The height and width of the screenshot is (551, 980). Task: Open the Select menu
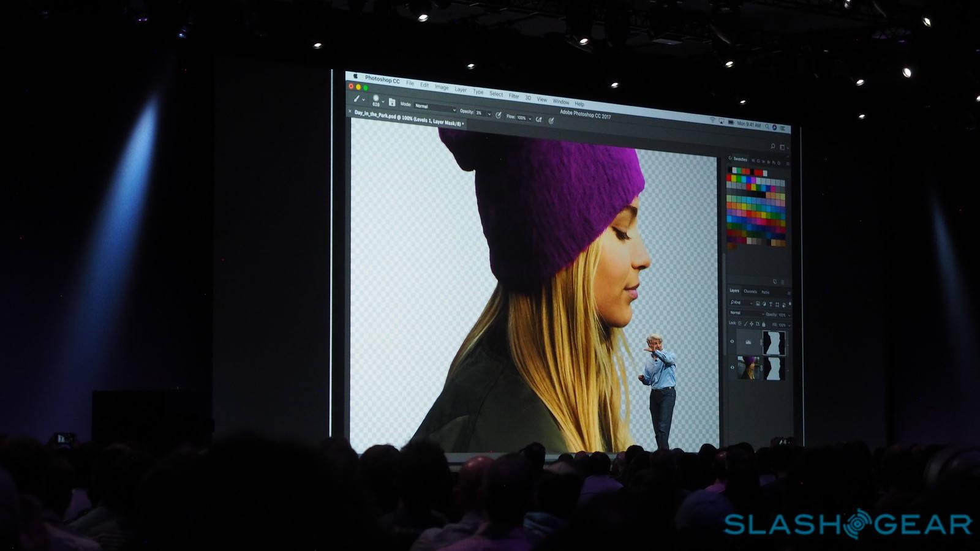496,94
